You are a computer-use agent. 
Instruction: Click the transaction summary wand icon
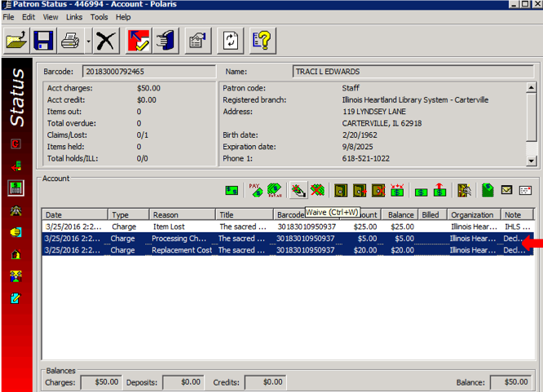point(464,191)
